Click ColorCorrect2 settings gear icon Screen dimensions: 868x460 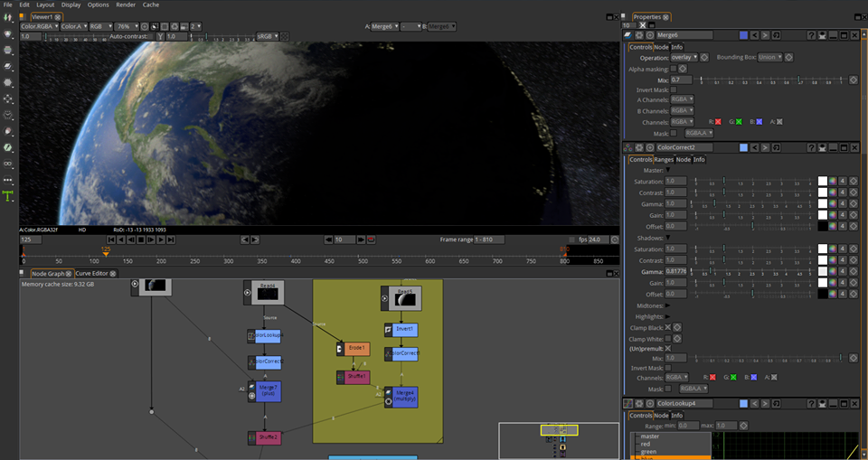click(639, 148)
